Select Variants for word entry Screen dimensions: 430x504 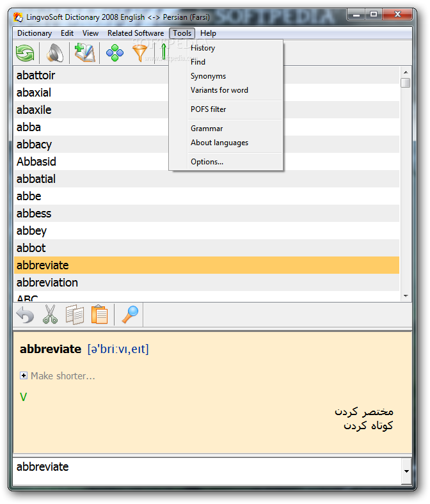pyautogui.click(x=226, y=90)
